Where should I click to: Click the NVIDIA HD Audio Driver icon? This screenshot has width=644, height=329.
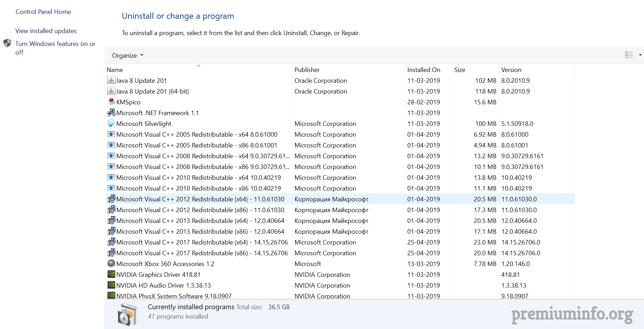[x=111, y=285]
